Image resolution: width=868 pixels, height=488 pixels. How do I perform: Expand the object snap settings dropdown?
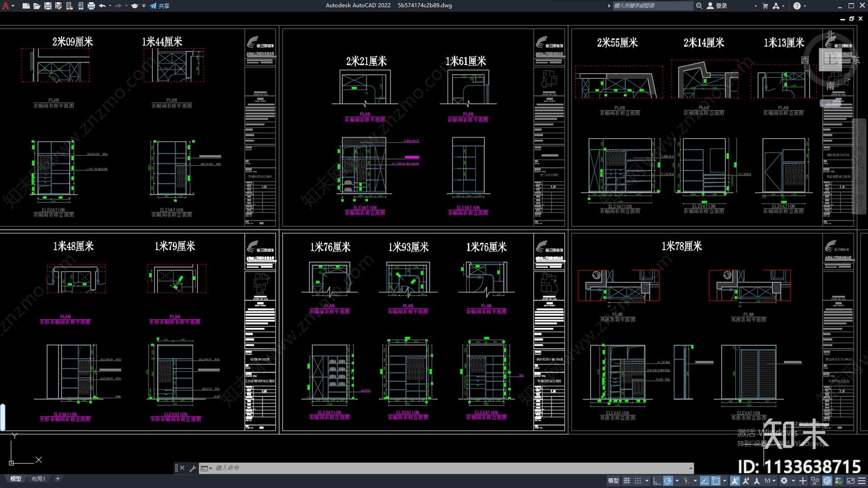(724, 481)
